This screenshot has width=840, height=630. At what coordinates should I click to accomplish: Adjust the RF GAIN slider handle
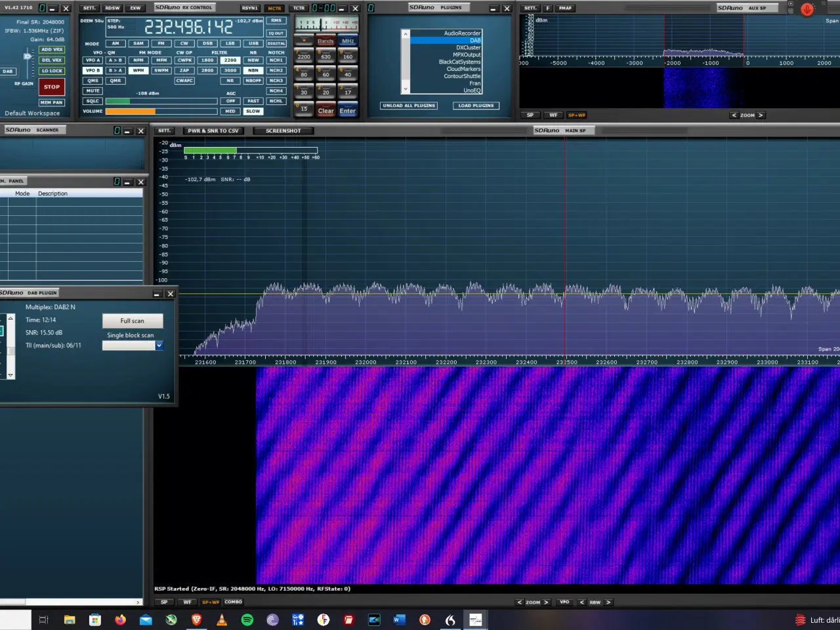coord(27,56)
